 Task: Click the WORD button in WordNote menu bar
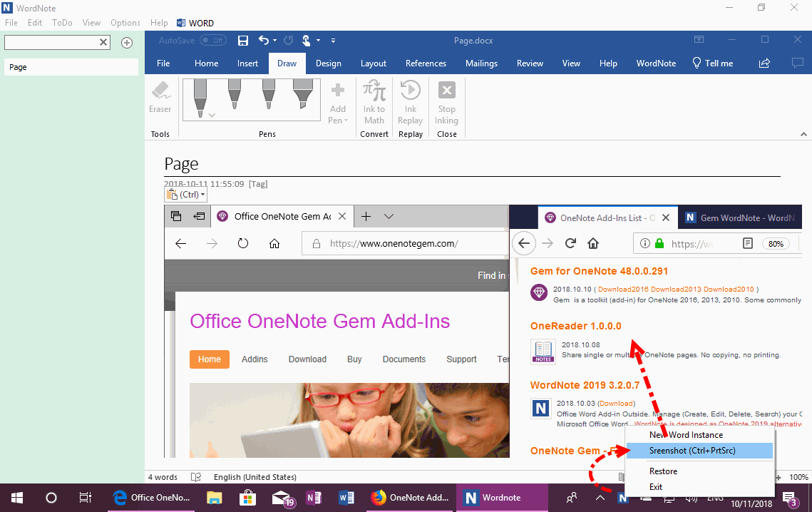pyautogui.click(x=195, y=23)
